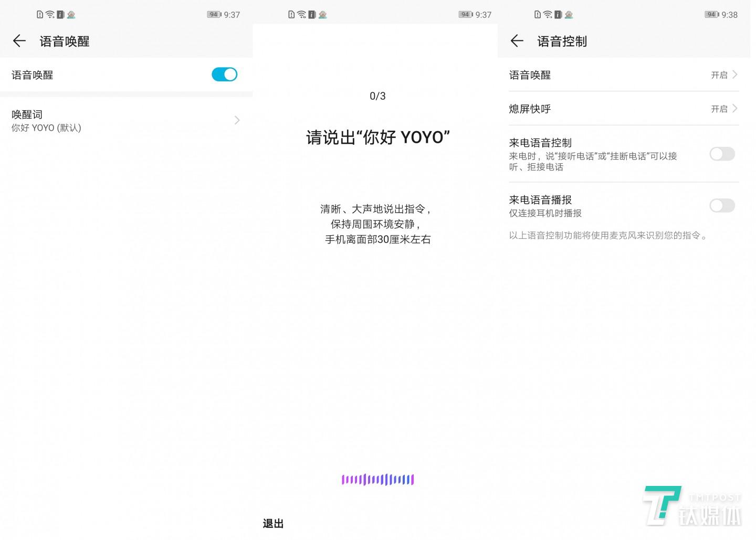Select the 语音唤醒 page title
This screenshot has width=756, height=540.
64,41
